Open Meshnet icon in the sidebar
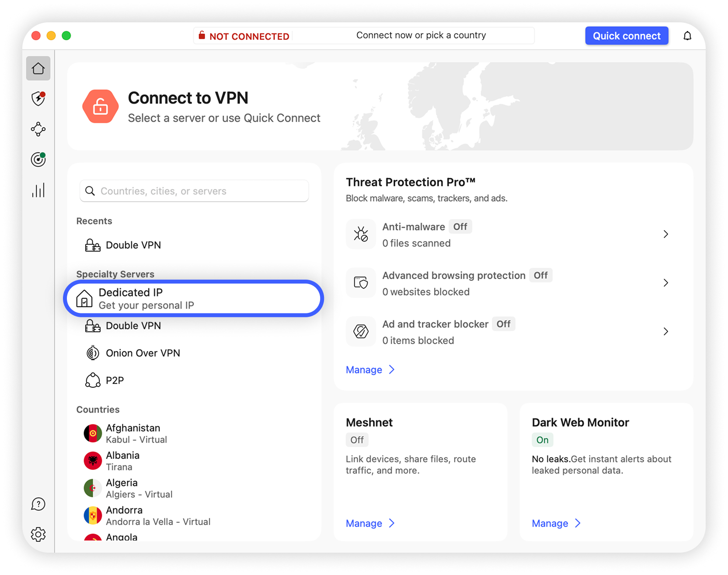This screenshot has height=575, width=728. 38,129
